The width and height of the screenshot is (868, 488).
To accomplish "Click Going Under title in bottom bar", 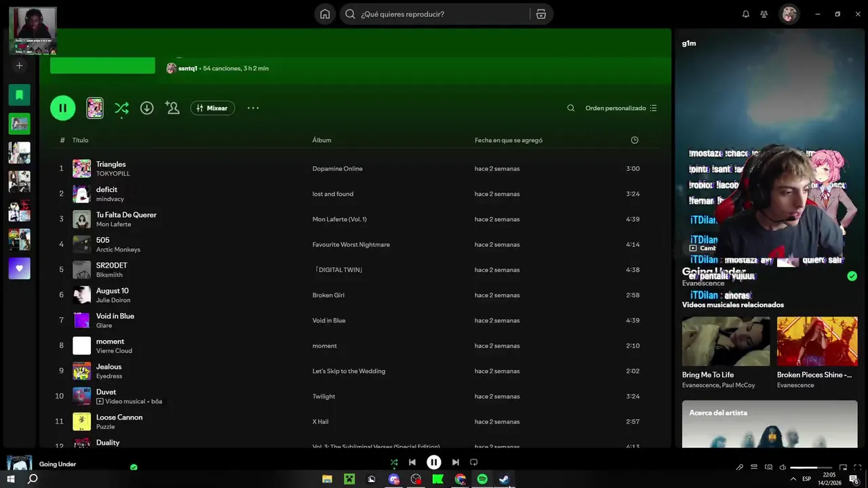I will (58, 464).
